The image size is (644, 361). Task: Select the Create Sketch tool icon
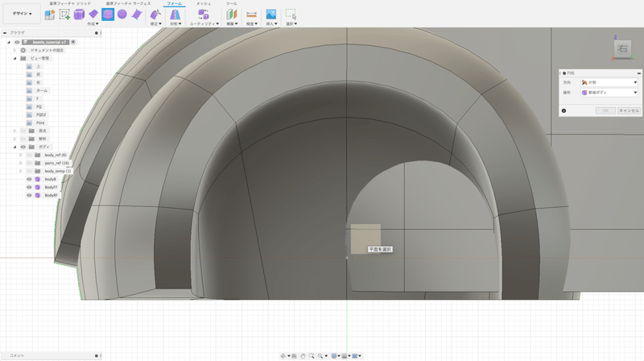coord(64,15)
